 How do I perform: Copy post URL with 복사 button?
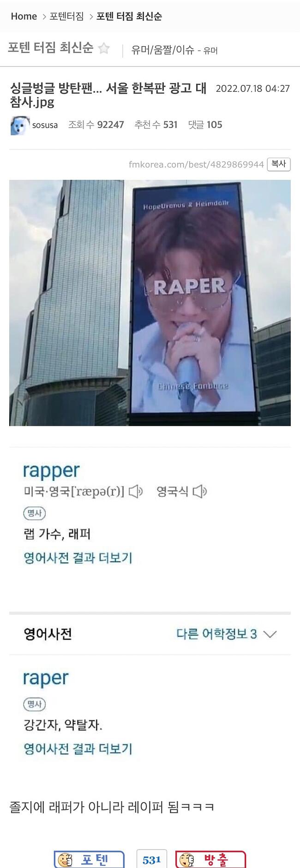[279, 164]
